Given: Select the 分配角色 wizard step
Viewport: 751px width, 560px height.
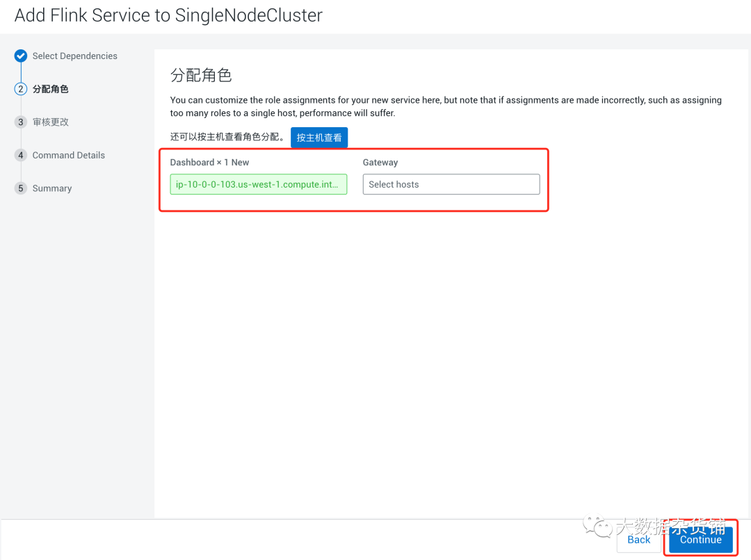Looking at the screenshot, I should (51, 89).
